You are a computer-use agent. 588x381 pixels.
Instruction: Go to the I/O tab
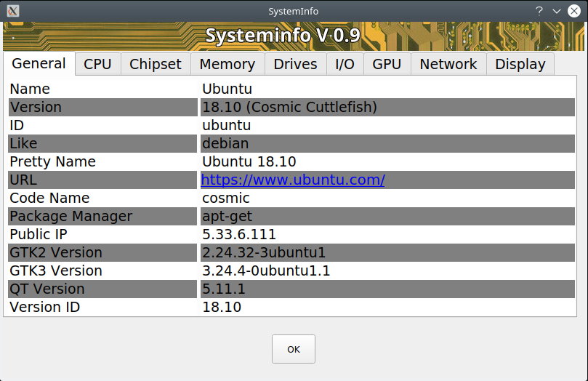click(345, 64)
